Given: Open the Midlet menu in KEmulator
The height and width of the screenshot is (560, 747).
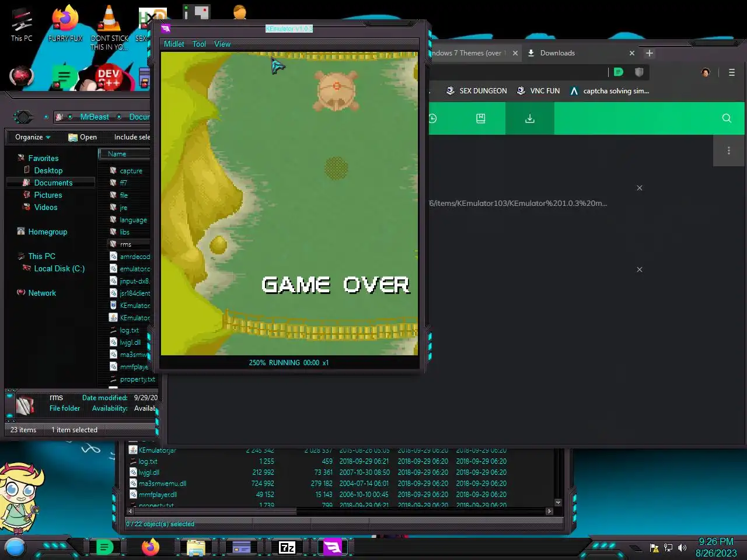Looking at the screenshot, I should coord(174,44).
